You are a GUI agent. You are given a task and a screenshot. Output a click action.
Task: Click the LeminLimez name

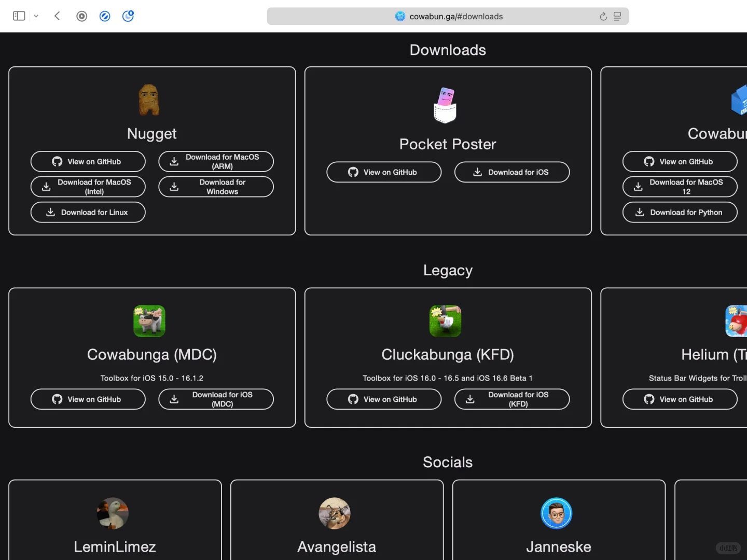[x=115, y=547]
